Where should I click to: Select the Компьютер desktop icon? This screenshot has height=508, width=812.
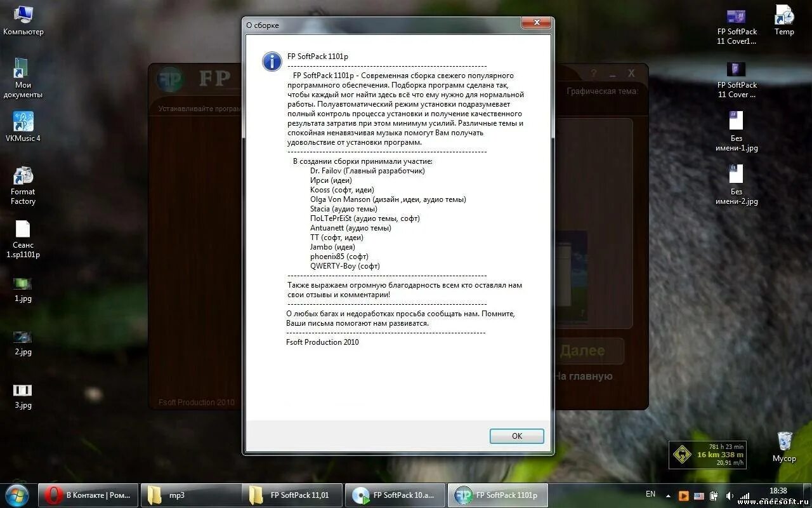coord(23,20)
